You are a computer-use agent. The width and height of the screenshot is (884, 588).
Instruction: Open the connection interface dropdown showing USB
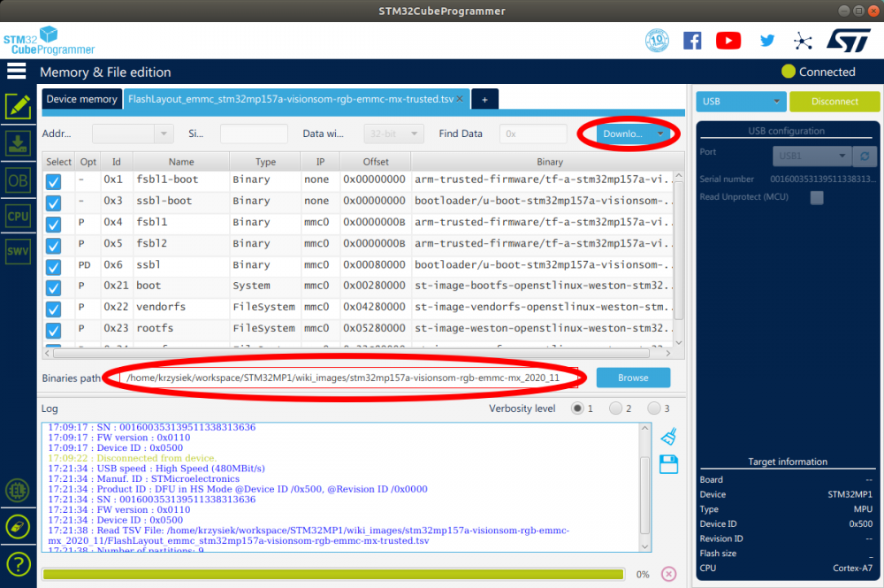(x=741, y=101)
